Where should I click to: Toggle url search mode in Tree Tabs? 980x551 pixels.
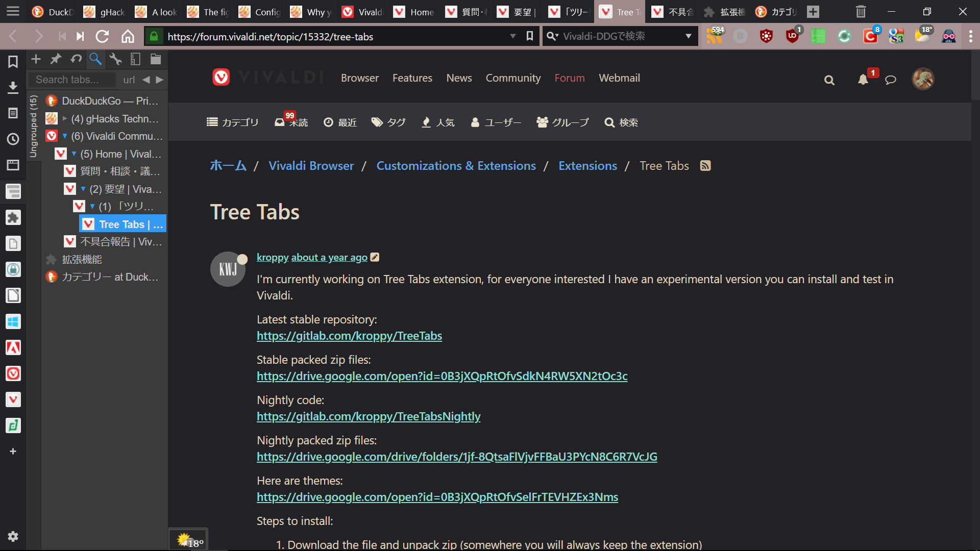129,80
